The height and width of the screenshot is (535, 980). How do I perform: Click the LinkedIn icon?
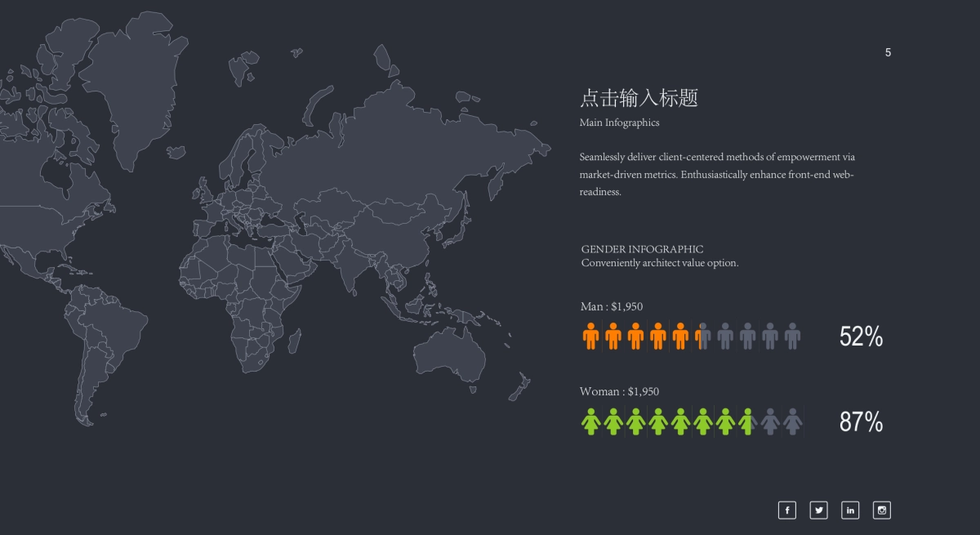point(850,510)
